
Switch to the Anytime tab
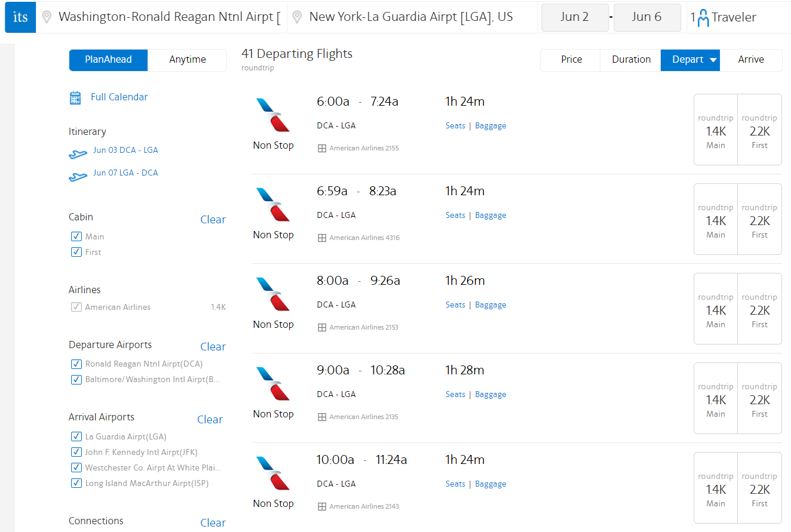point(187,60)
